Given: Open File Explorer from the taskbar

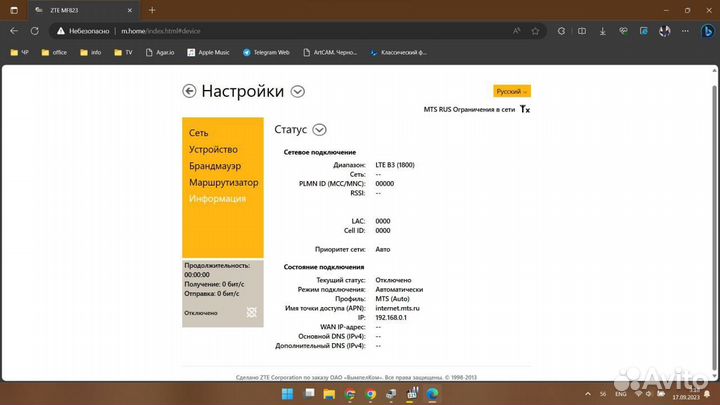Looking at the screenshot, I should pyautogui.click(x=329, y=394).
